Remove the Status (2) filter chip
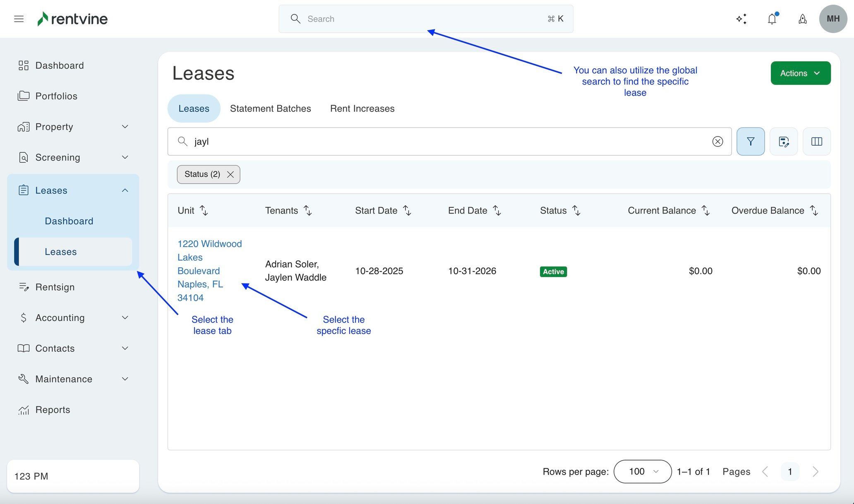The width and height of the screenshot is (854, 504). pos(230,175)
